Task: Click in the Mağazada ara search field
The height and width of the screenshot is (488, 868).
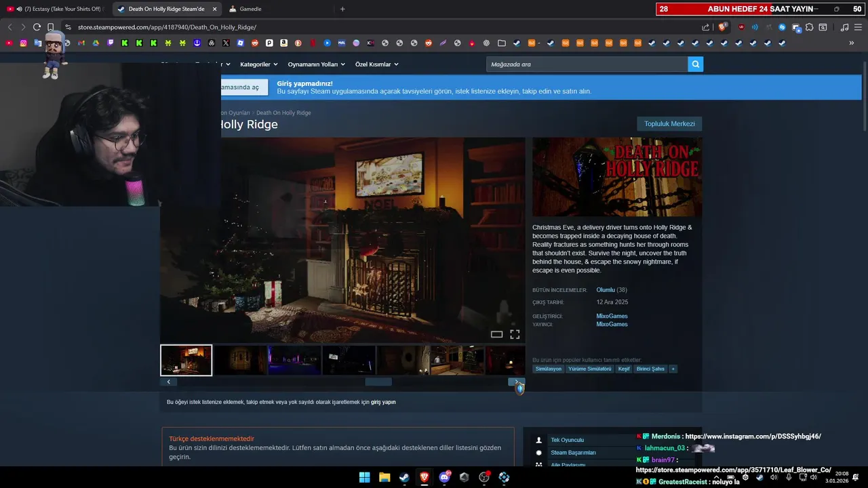Action: [x=587, y=64]
